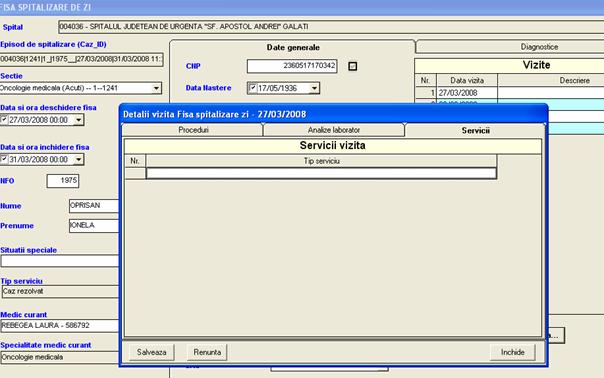Toggle the deschidere fisa date checkbox
Image resolution: width=604 pixels, height=378 pixels.
(x=4, y=120)
